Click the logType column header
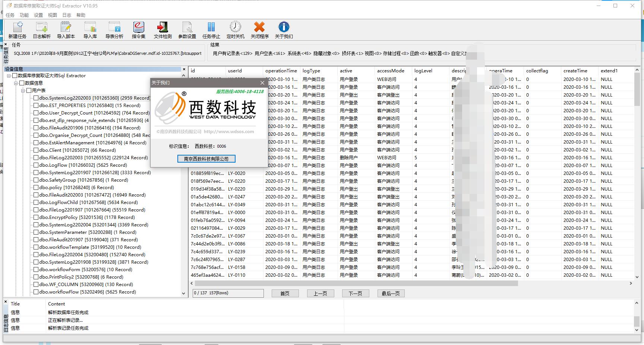 click(319, 71)
